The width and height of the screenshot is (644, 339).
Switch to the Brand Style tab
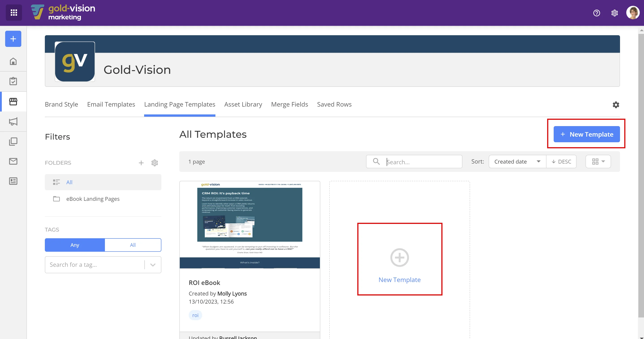(61, 104)
